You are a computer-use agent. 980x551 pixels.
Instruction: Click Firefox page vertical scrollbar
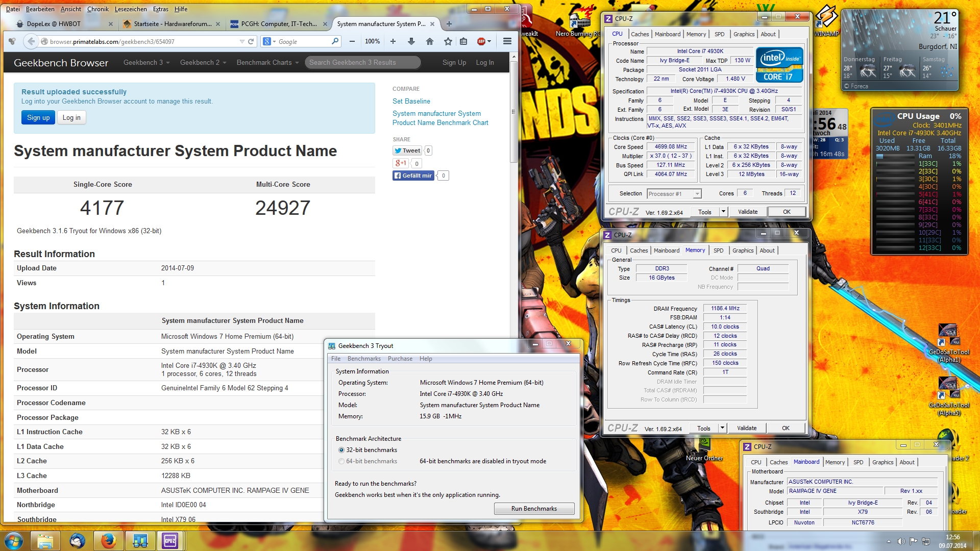pyautogui.click(x=514, y=111)
